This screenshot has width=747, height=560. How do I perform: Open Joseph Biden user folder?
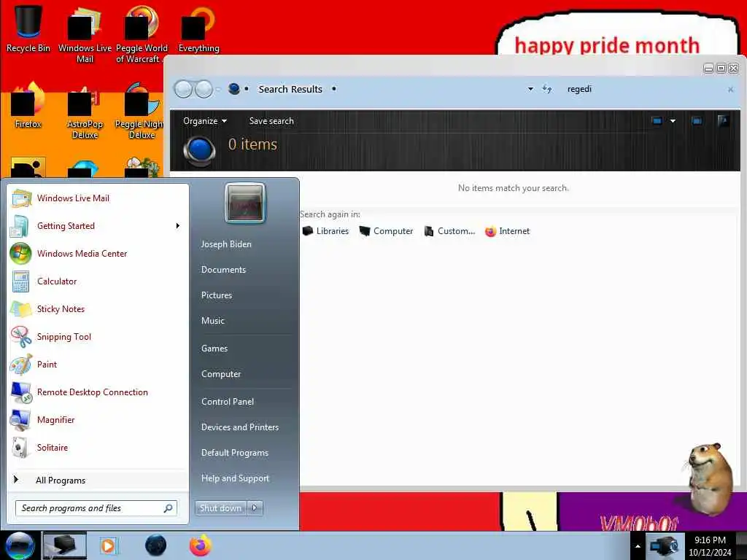(226, 244)
